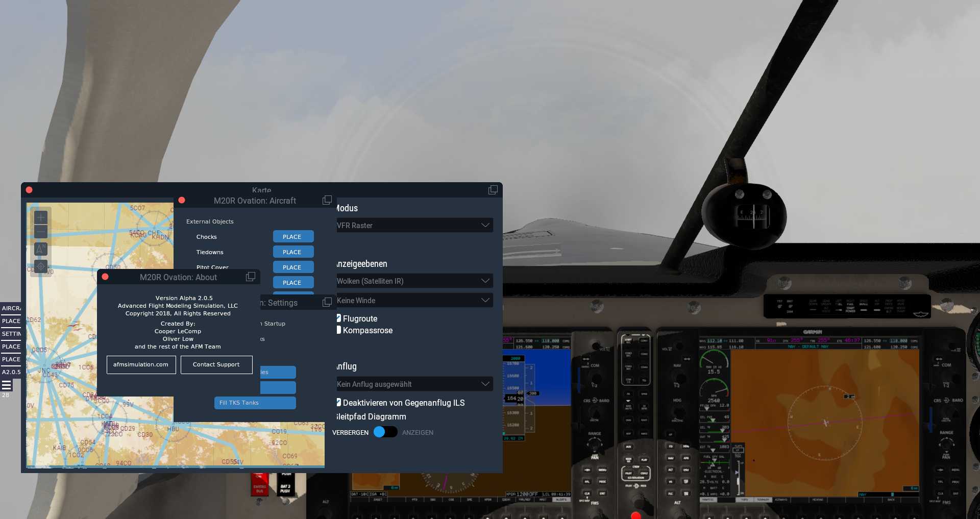Open the hamburger menu in the left sidebar
This screenshot has height=519, width=980.
click(x=7, y=385)
